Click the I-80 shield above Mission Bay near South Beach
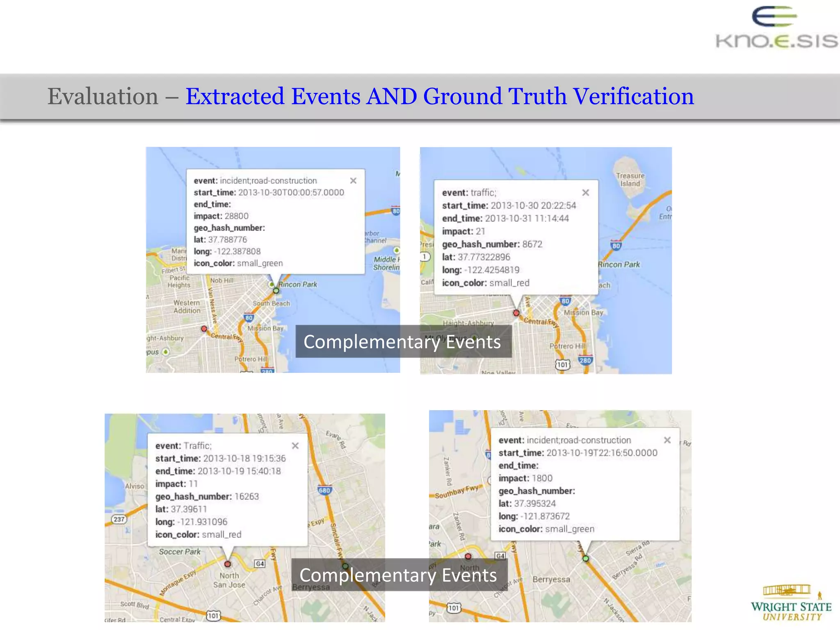840x630 pixels. click(x=249, y=318)
